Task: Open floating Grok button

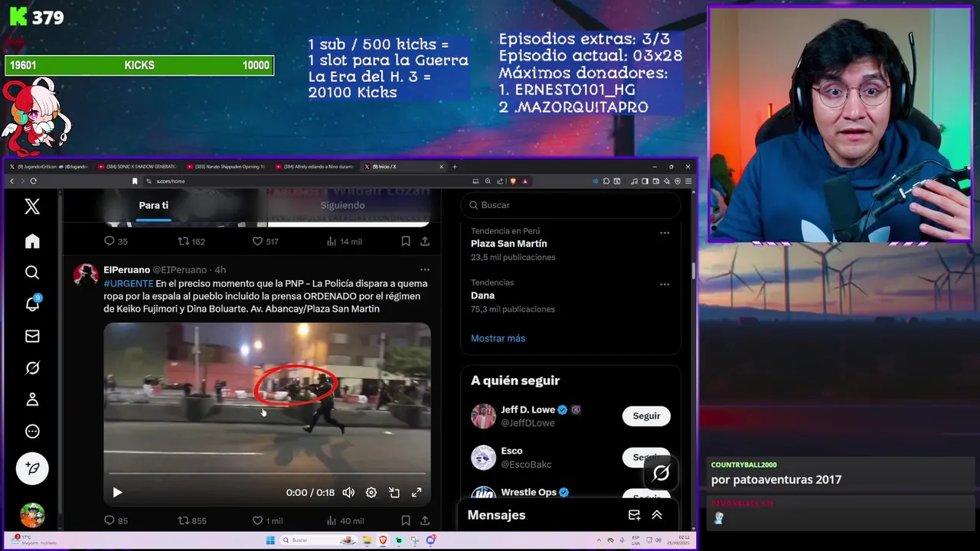Action: coord(661,473)
